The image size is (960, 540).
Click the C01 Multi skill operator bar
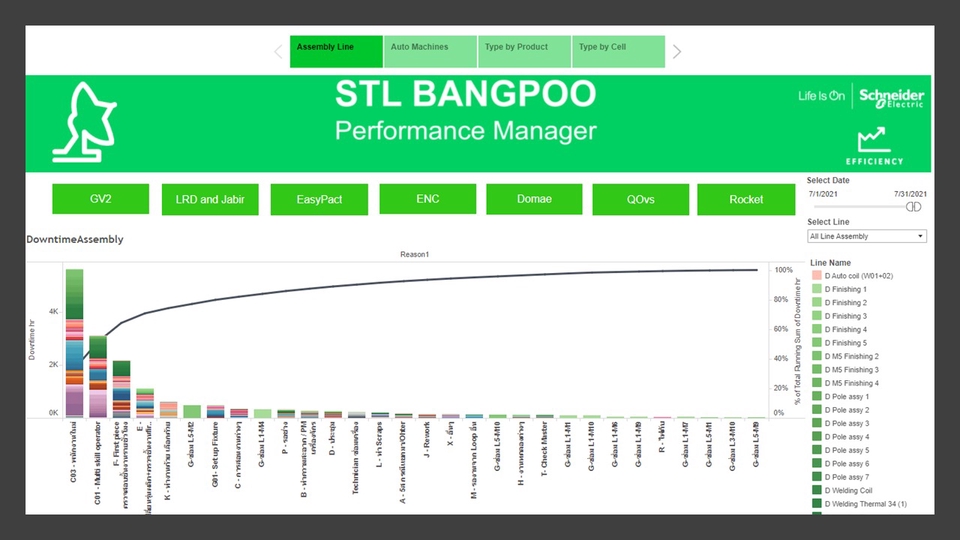pyautogui.click(x=98, y=377)
